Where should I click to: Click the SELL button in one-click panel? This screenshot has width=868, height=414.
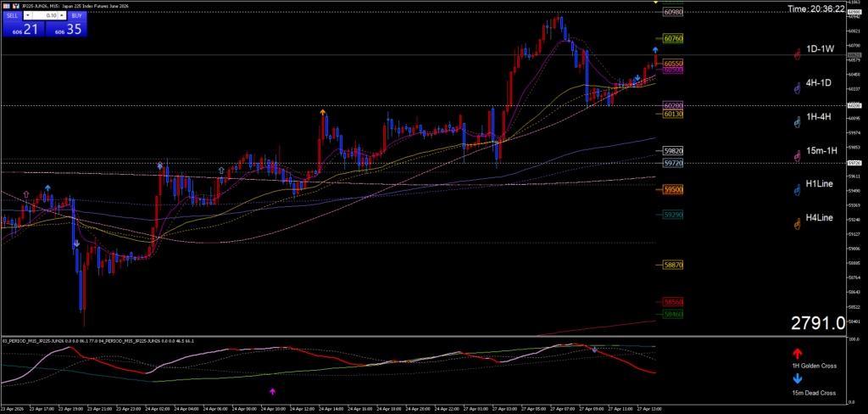[x=12, y=15]
